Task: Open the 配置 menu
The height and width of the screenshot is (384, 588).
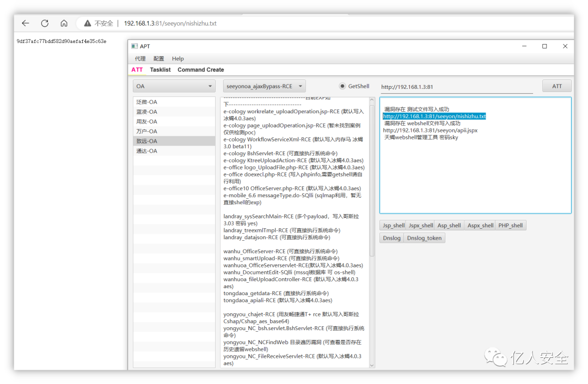Action: pyautogui.click(x=158, y=58)
